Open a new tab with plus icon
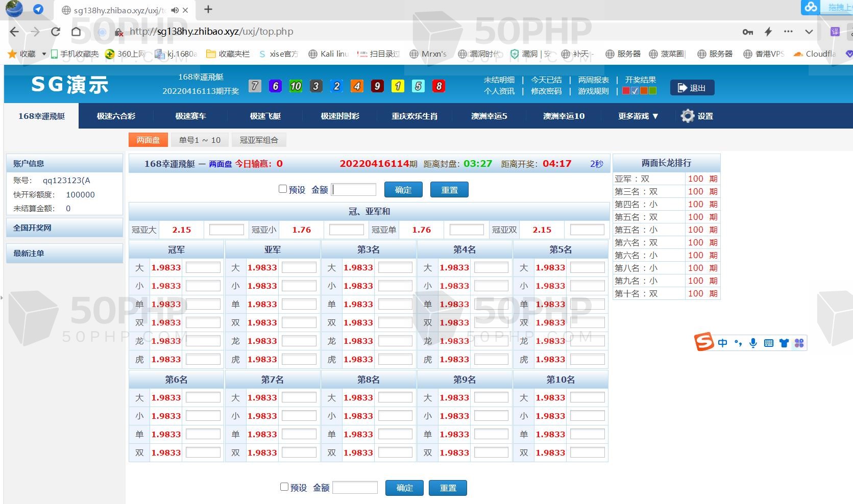Screen dimensions: 853x504 [x=208, y=10]
